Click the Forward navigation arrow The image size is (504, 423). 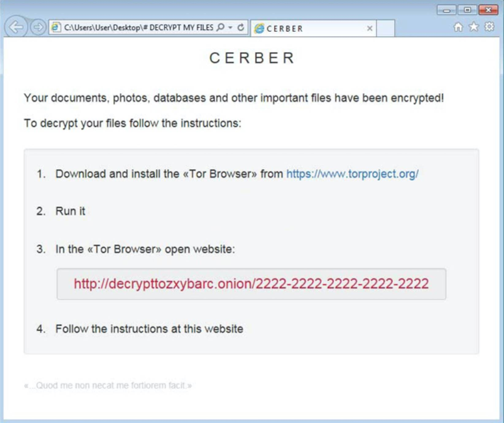pos(38,27)
